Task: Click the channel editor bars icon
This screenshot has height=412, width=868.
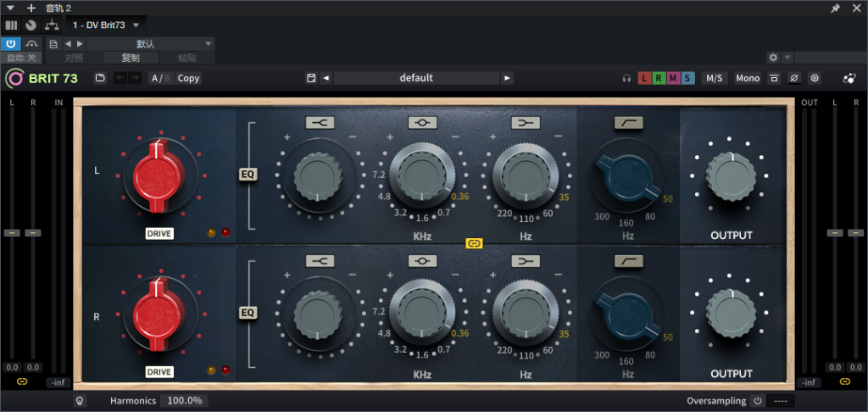Action: (11, 25)
